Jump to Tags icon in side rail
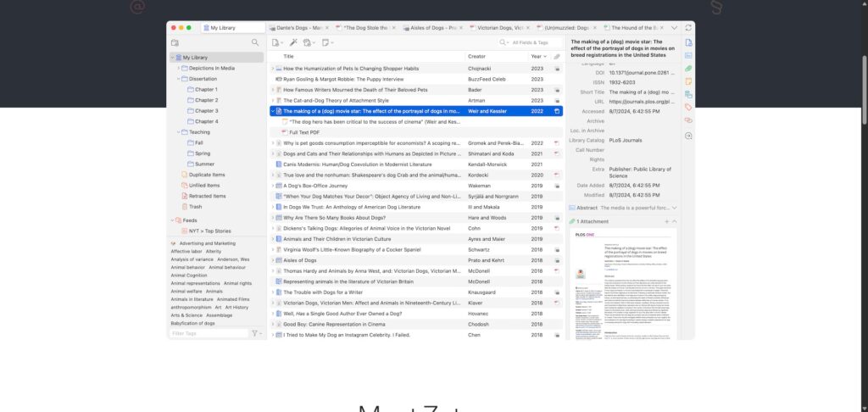This screenshot has height=412, width=868. [688, 107]
